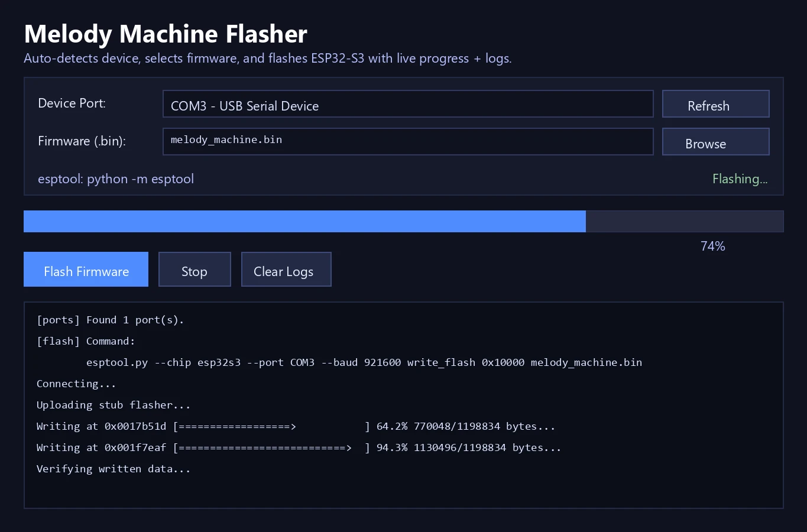Start flashing with Flash Firmware button

point(86,270)
